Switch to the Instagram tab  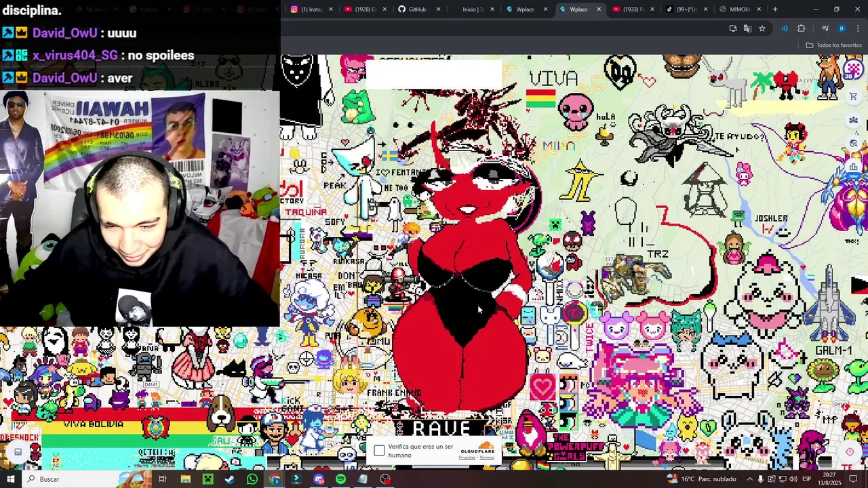pyautogui.click(x=312, y=9)
